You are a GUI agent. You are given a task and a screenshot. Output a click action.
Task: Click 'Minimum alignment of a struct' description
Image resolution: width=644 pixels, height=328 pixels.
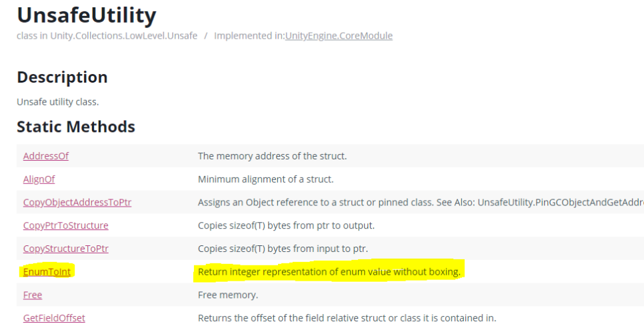click(x=265, y=179)
